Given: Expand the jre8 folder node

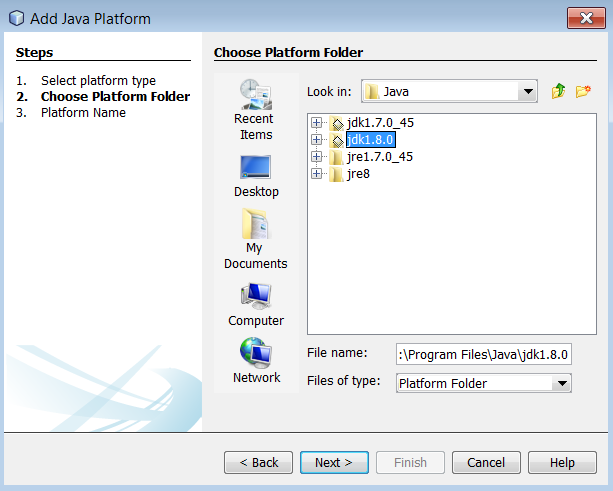Looking at the screenshot, I should pos(317,174).
